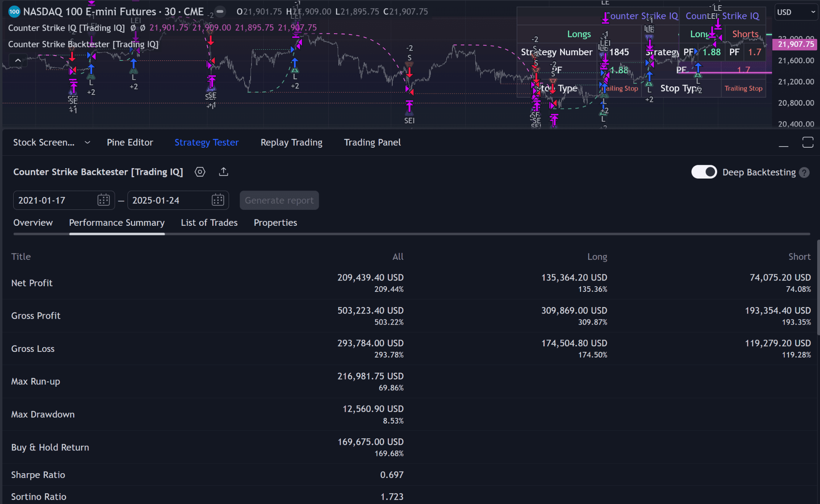Click the start date field 2021-01-17
This screenshot has height=504, width=820.
tap(64, 200)
